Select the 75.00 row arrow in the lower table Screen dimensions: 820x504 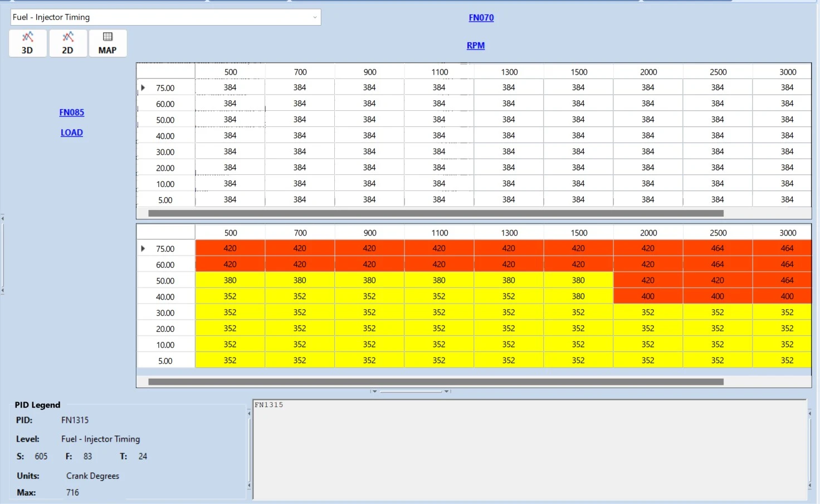[143, 248]
